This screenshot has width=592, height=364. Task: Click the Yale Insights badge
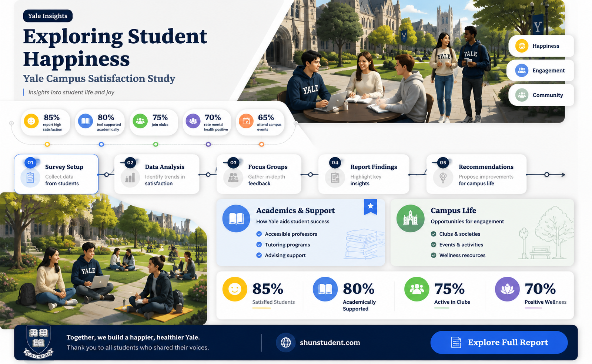coord(48,16)
